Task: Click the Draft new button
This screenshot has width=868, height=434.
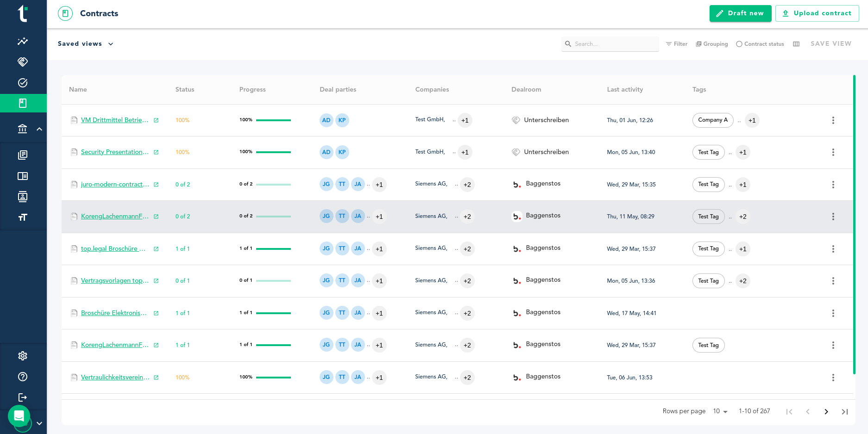Action: 740,13
